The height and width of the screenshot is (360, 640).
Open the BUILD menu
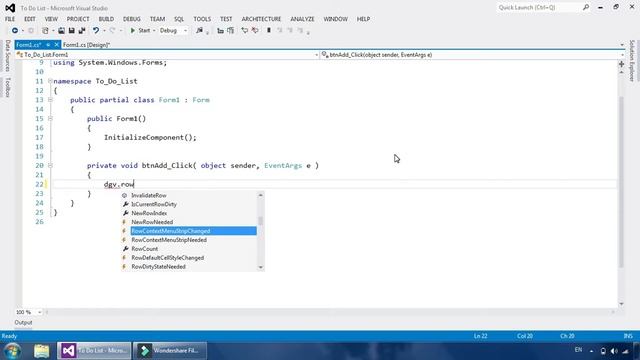pyautogui.click(x=106, y=19)
